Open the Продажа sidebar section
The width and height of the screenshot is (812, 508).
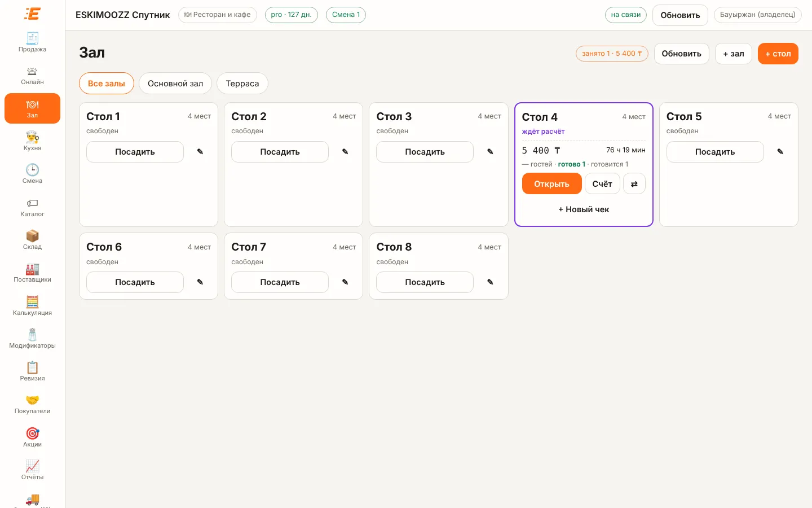[x=32, y=42]
